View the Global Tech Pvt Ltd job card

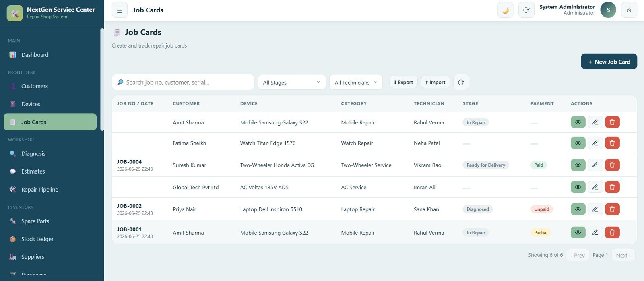click(x=578, y=187)
